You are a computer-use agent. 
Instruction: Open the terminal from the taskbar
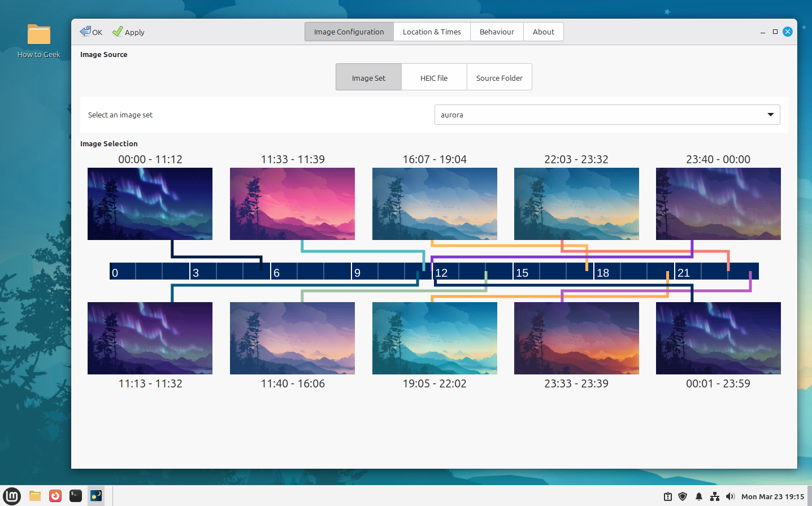76,496
